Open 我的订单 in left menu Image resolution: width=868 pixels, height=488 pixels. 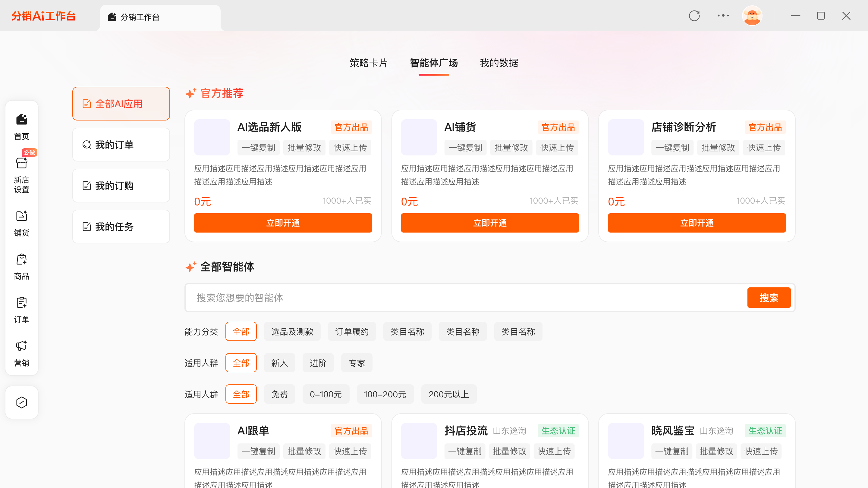coord(121,145)
